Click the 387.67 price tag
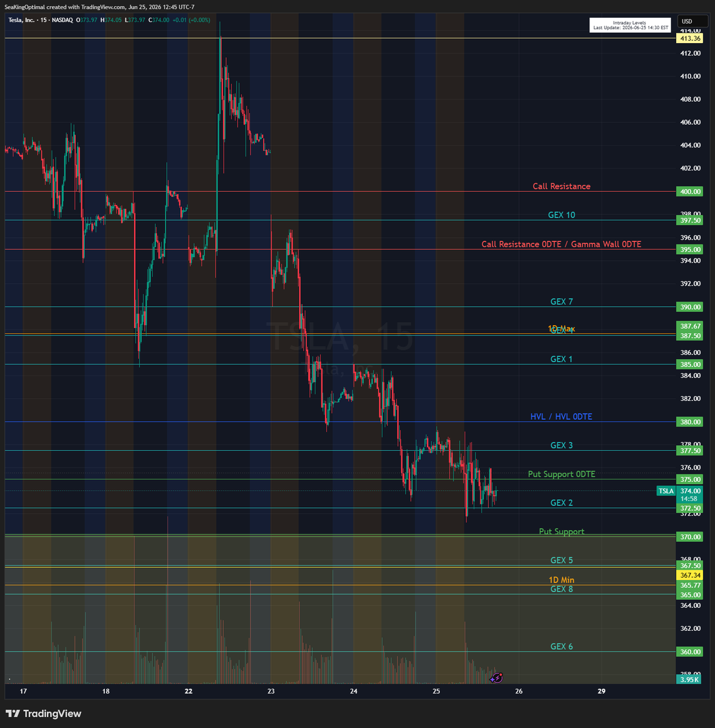The height and width of the screenshot is (728, 715). (x=690, y=326)
